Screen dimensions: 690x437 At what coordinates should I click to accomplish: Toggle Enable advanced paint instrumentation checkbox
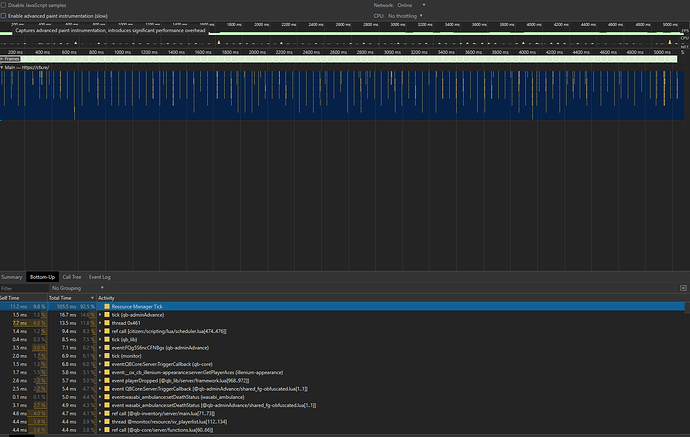(x=5, y=16)
